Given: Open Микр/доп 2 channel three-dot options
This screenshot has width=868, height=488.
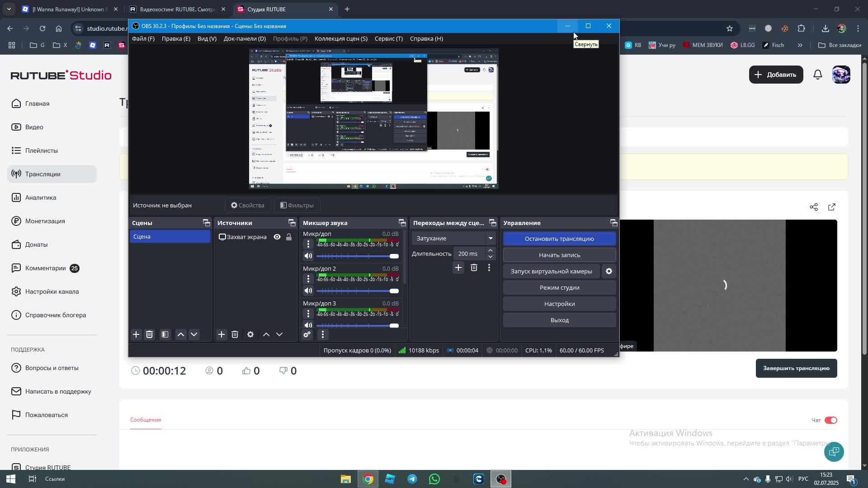Looking at the screenshot, I should coord(308,279).
